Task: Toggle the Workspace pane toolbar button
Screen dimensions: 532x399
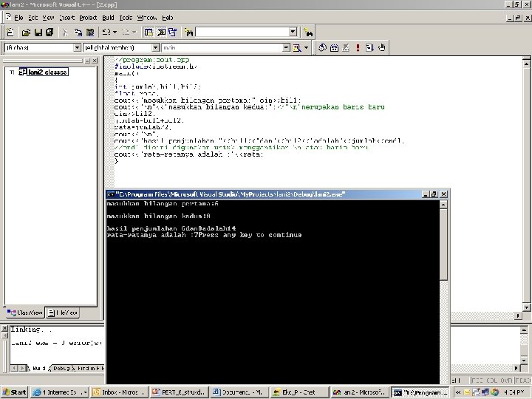Action: click(149, 33)
